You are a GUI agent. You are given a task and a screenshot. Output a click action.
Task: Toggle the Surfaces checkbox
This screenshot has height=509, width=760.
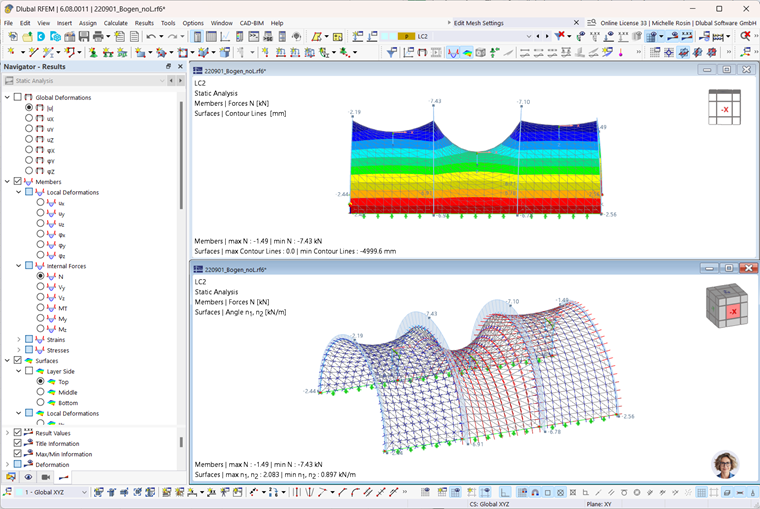(17, 360)
